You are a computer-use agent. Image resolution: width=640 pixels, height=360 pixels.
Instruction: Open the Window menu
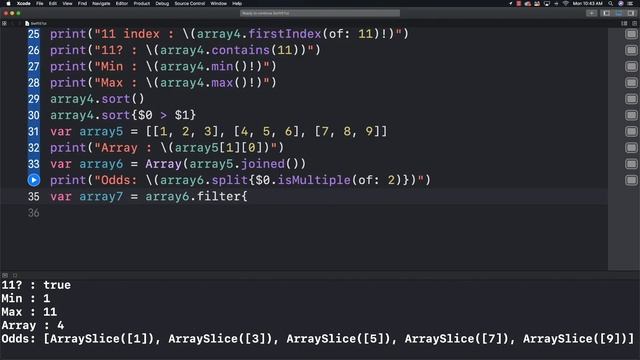click(218, 3)
